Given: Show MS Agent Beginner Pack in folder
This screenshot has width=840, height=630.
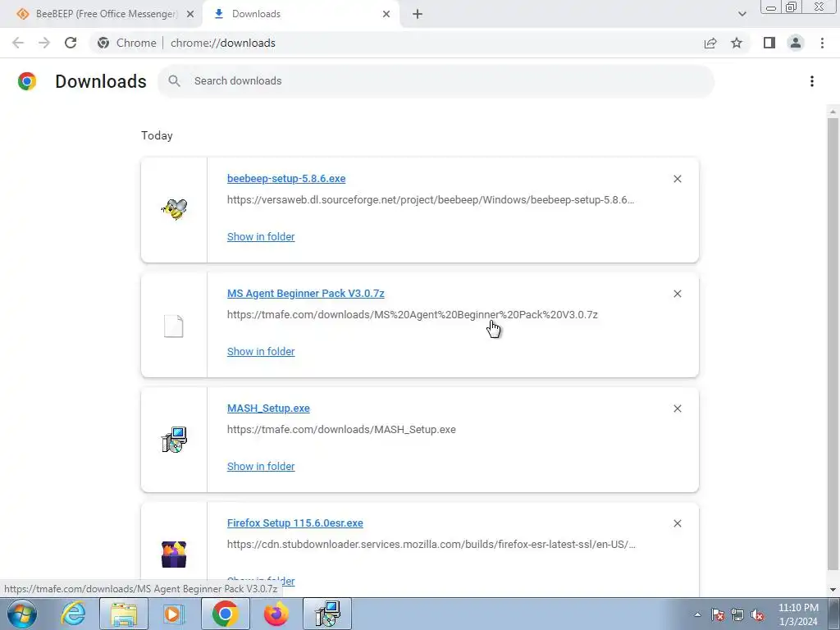Looking at the screenshot, I should click(261, 351).
